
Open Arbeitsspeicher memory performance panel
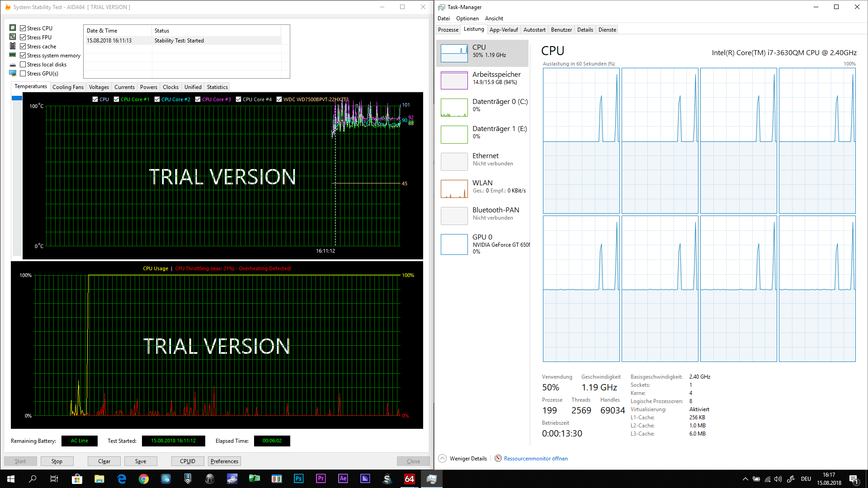pos(454,80)
